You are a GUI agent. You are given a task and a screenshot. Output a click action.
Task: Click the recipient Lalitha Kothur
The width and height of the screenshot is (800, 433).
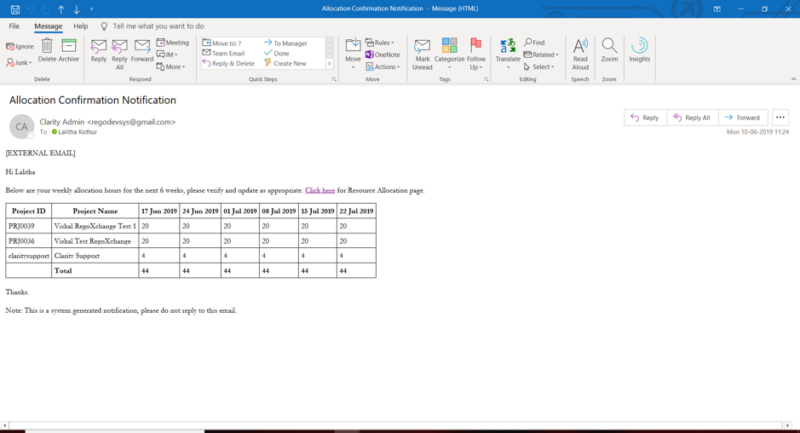click(x=74, y=132)
